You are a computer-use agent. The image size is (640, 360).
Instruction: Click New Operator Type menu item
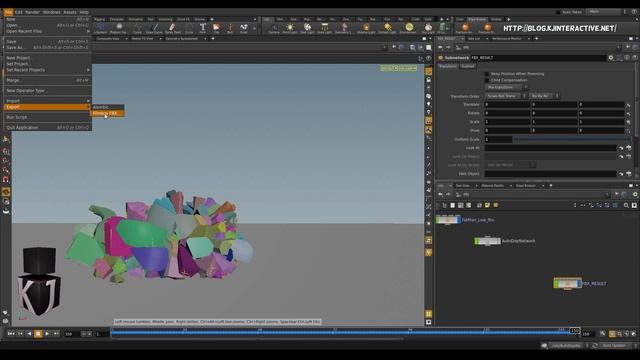pos(47,91)
